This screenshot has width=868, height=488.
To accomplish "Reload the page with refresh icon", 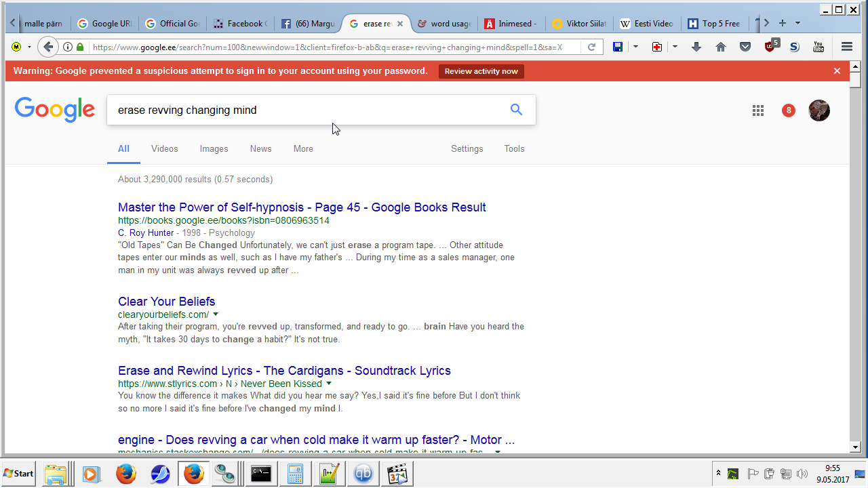I will coord(591,47).
